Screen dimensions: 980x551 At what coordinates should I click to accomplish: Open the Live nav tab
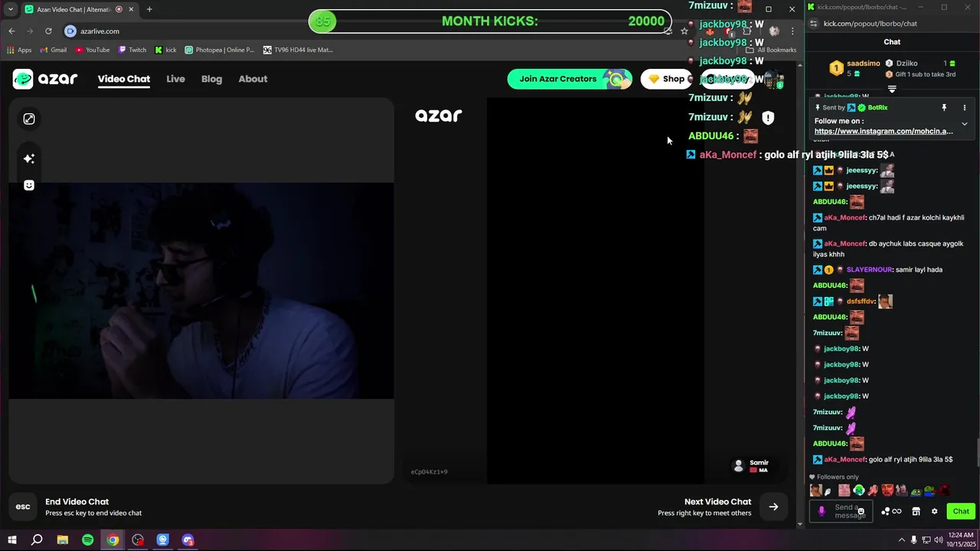pos(175,79)
